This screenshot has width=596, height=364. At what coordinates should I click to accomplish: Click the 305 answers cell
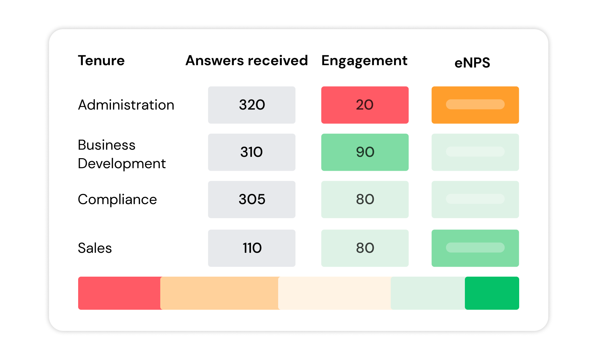pyautogui.click(x=252, y=200)
